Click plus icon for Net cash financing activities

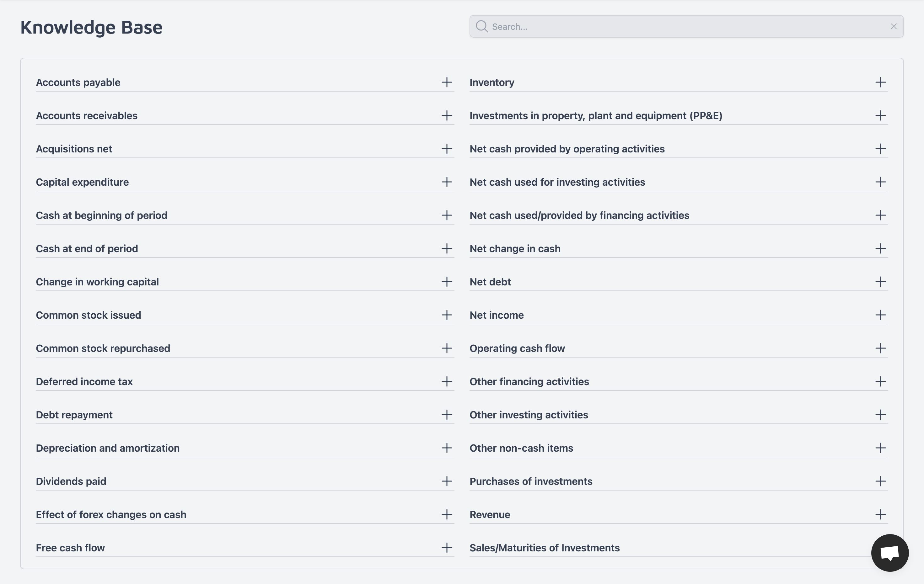pos(881,215)
